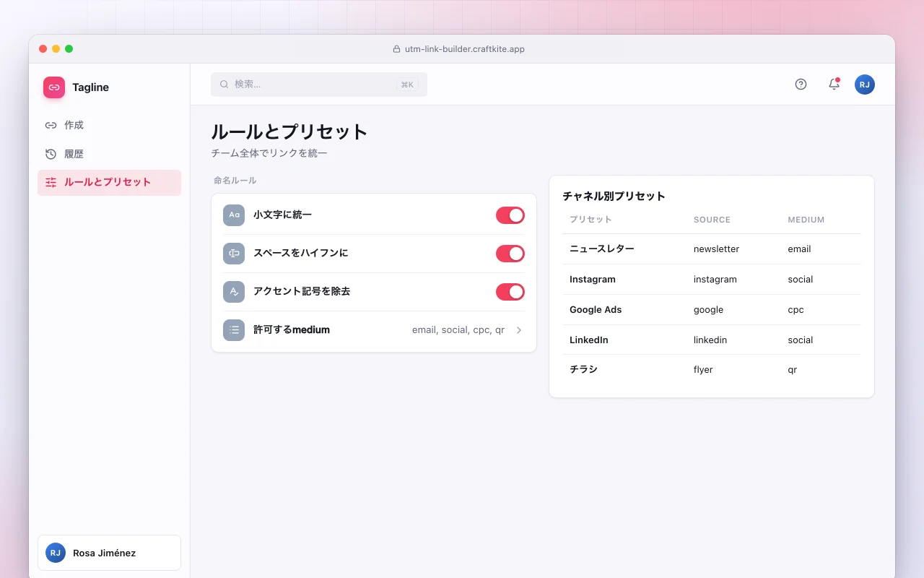Screen dimensions: 924x578
Task: Click the lock icon in address bar
Action: 396,49
